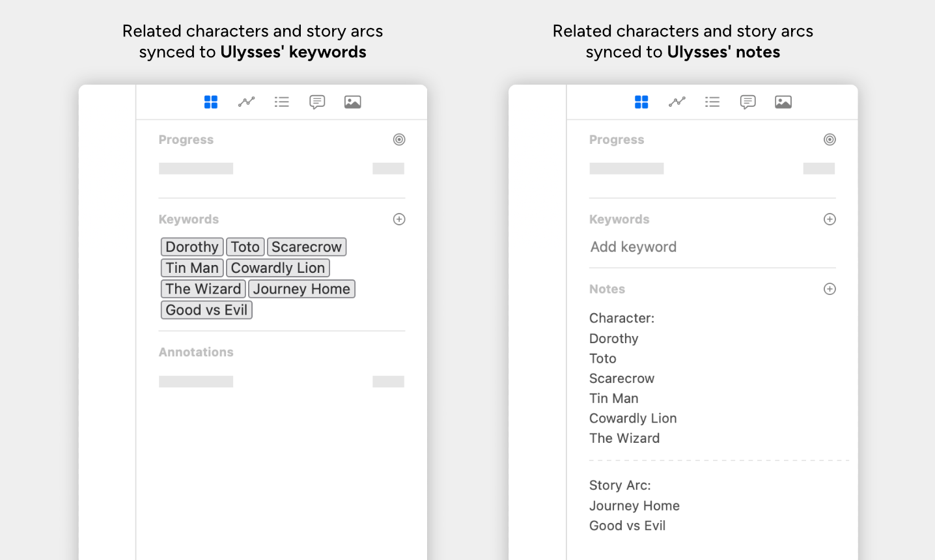Click Progress heading in the notes panel
The height and width of the screenshot is (560, 935).
point(617,140)
